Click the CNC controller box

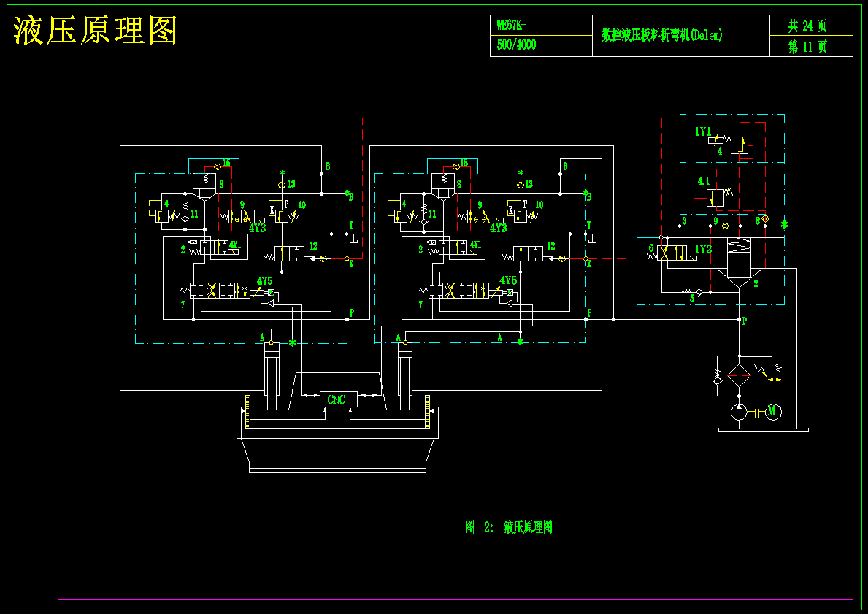pos(339,399)
